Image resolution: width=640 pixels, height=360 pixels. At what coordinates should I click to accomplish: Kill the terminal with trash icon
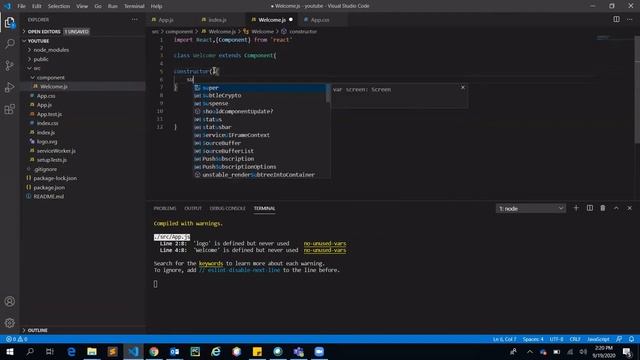[x=603, y=208]
